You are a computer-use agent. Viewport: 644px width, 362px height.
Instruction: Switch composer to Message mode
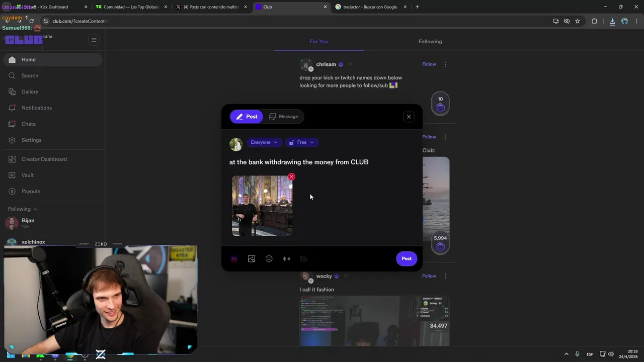tap(283, 117)
